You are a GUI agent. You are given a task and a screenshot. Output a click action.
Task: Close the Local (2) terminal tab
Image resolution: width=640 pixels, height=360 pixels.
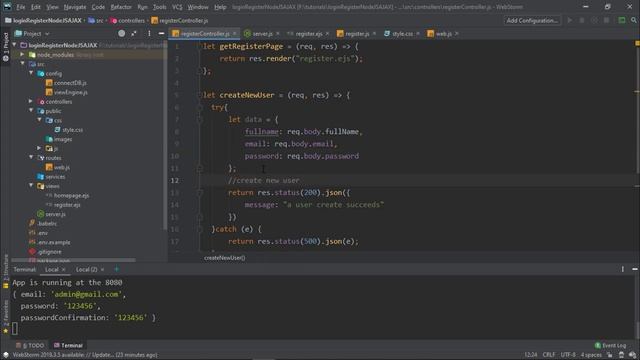click(x=102, y=269)
